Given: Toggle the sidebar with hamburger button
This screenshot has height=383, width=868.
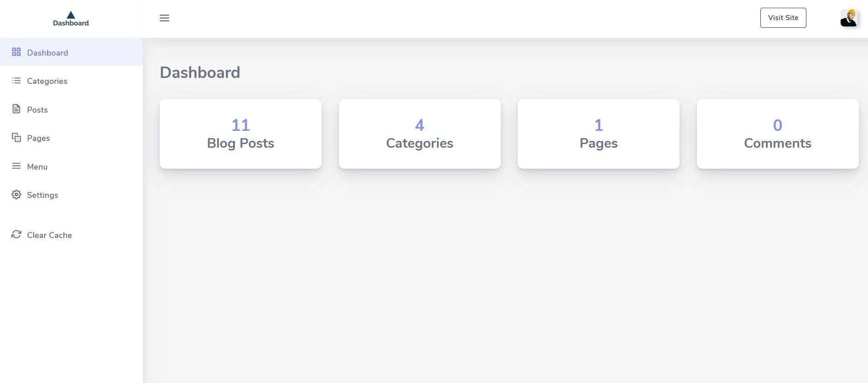Looking at the screenshot, I should (164, 18).
